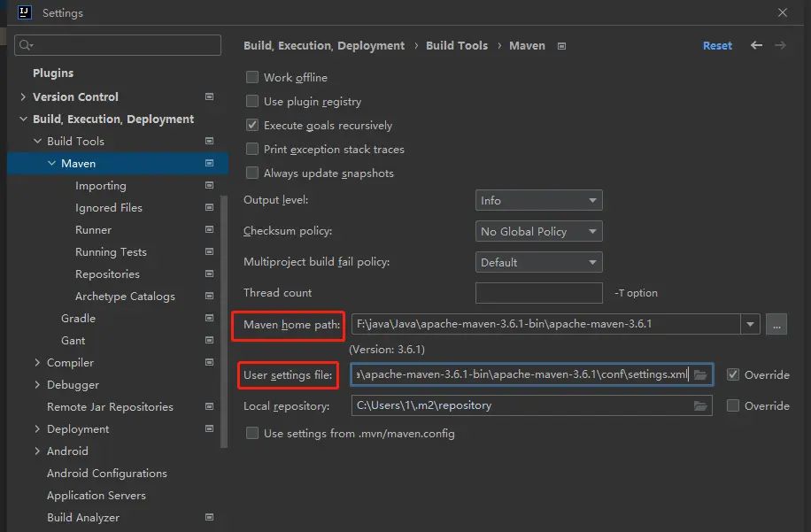Click project settings icon next to Build Analyzer

(210, 518)
